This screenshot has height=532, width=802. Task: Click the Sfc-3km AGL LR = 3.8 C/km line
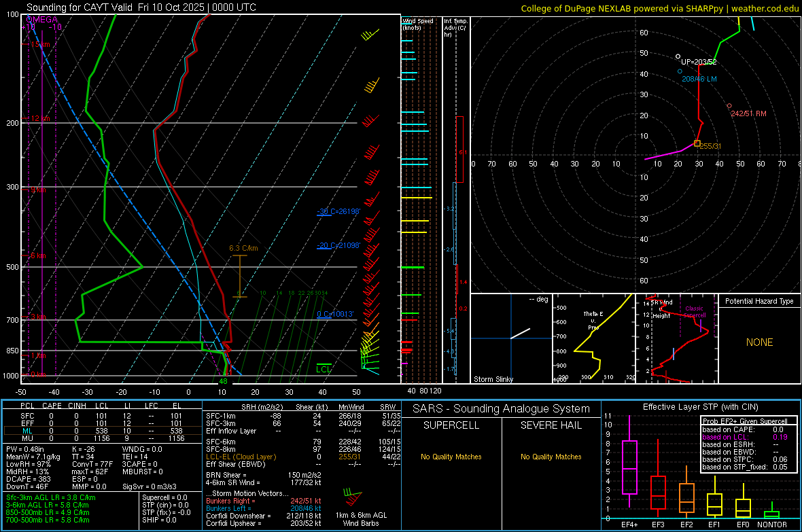51,497
